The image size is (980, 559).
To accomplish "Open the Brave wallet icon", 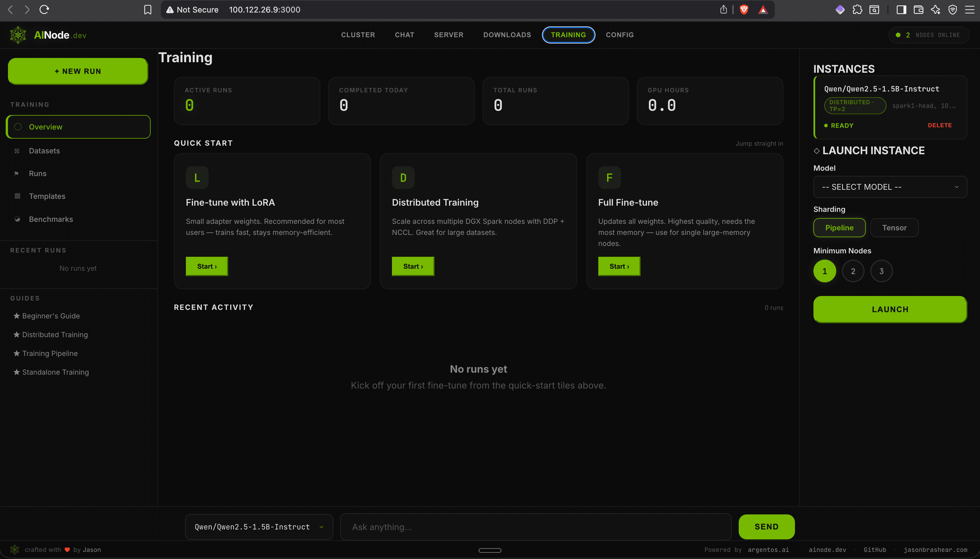I will [919, 10].
